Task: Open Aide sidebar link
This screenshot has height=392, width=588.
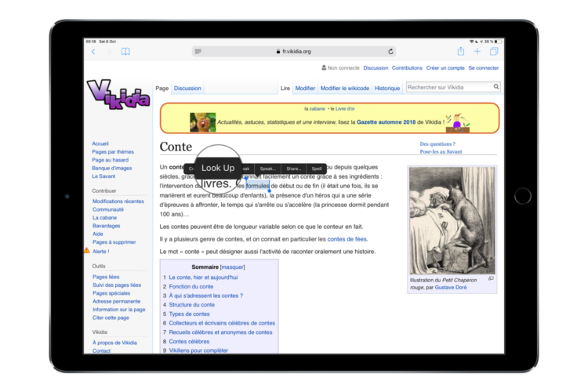Action: (98, 234)
